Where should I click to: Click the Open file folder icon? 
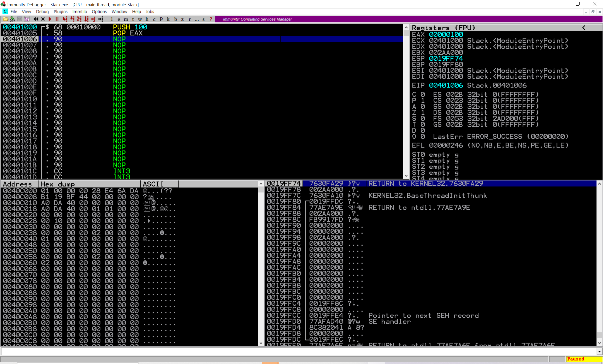tap(5, 19)
